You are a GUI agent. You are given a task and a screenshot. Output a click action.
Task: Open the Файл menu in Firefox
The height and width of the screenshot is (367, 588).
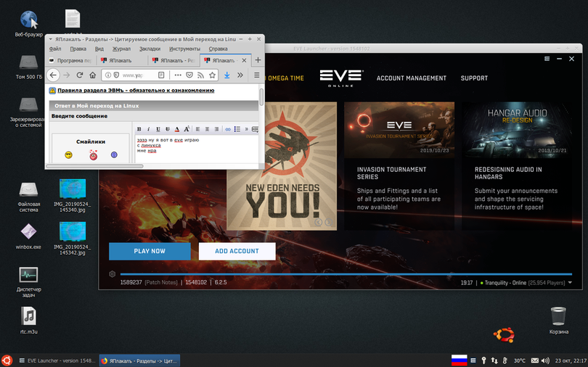pos(55,49)
